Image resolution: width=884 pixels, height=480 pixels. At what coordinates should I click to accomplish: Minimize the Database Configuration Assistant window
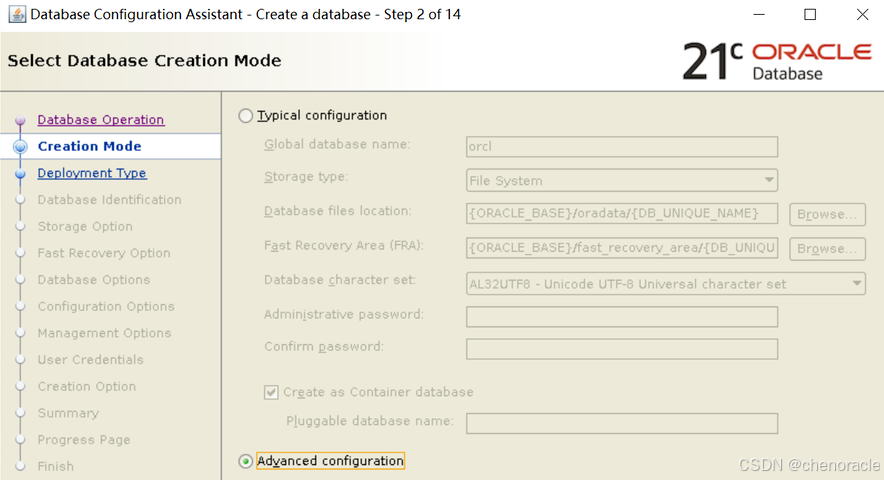pyautogui.click(x=758, y=15)
